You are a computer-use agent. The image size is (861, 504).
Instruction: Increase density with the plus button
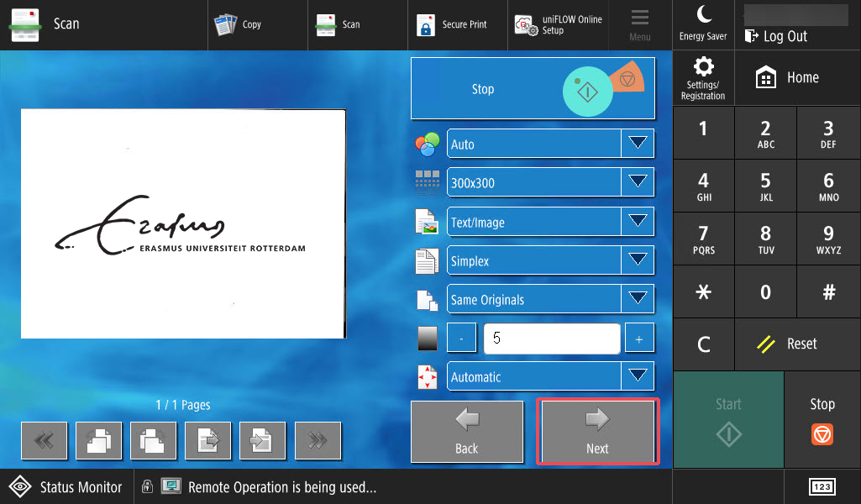pos(639,339)
